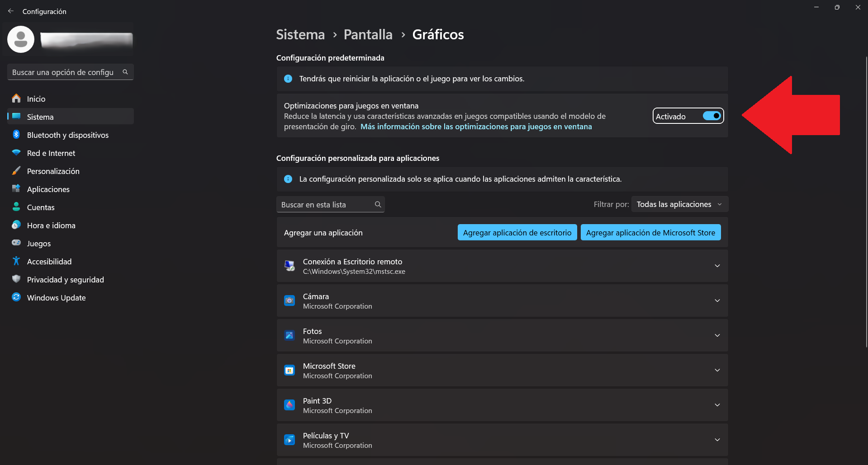Expand the Cámara entry chevron
The width and height of the screenshot is (868, 465).
(x=717, y=301)
